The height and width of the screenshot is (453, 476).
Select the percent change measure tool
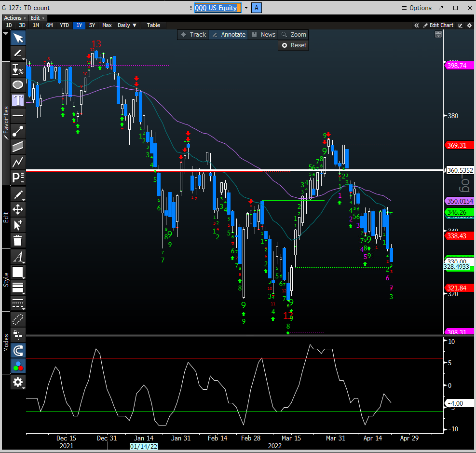pyautogui.click(x=18, y=69)
